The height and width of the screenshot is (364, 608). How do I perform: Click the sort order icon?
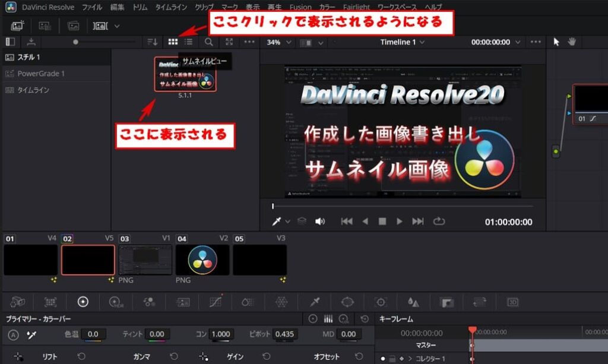(153, 42)
